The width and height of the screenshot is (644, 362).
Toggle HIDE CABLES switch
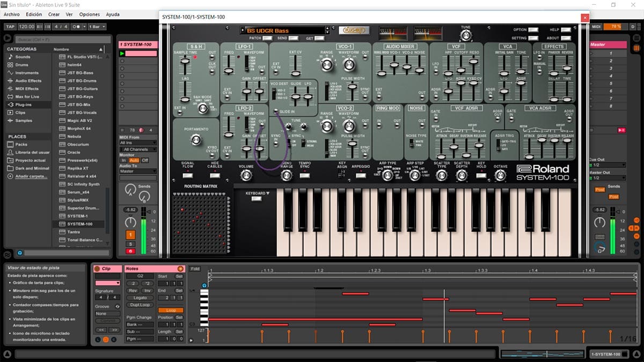(215, 174)
